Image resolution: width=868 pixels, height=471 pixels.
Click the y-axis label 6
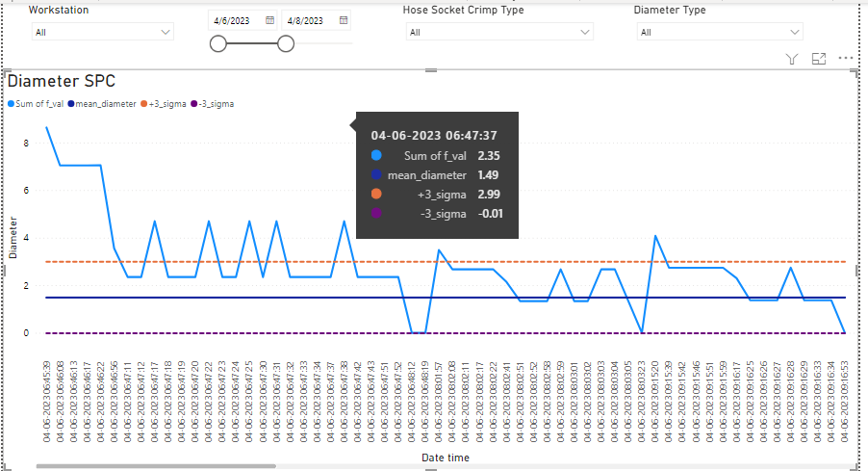pos(26,191)
